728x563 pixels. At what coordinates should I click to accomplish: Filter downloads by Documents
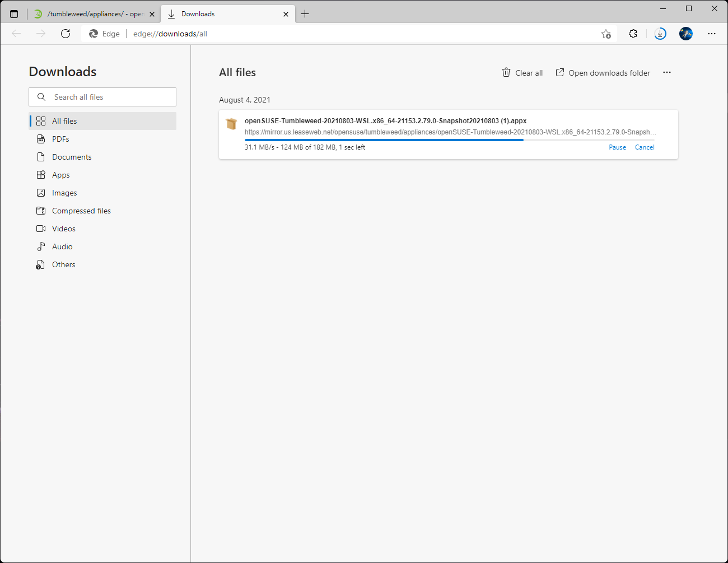[x=102, y=157]
